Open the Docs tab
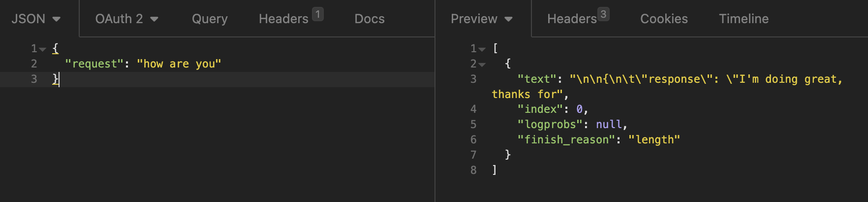868x202 pixels. click(370, 19)
